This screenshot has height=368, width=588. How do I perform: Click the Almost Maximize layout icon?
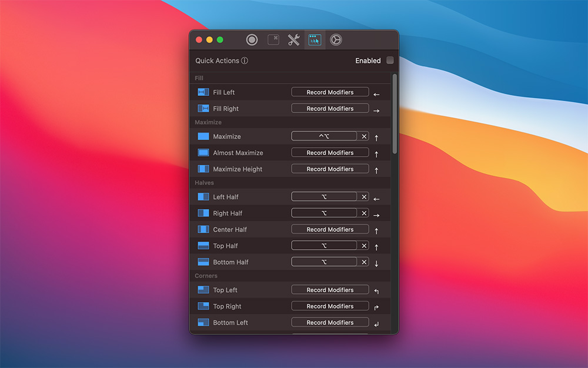(203, 153)
